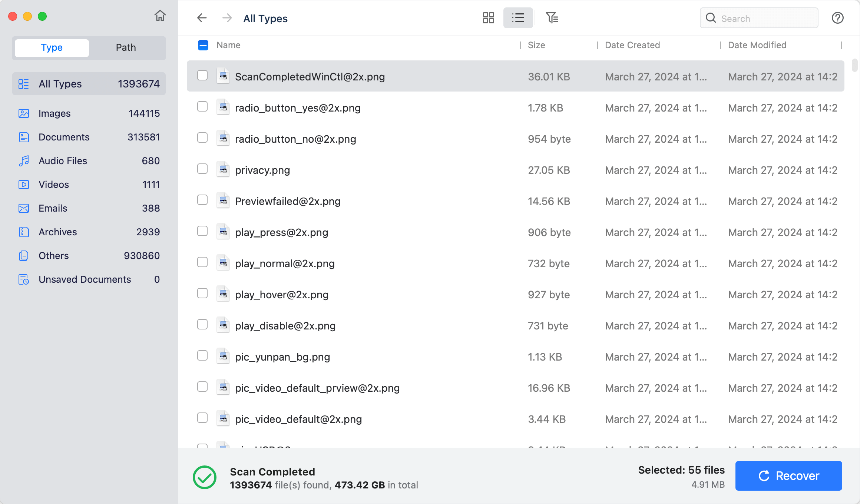Click the Emails category icon
Screen dimensions: 860x504
click(23, 208)
